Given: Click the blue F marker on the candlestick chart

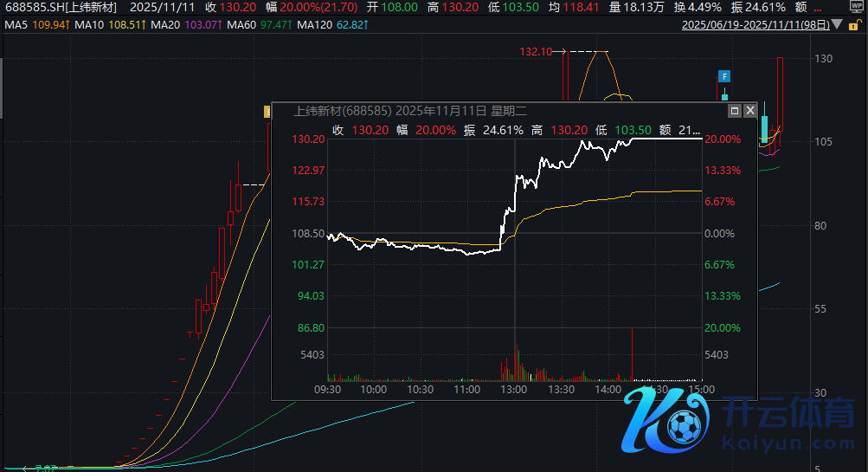Looking at the screenshot, I should (725, 77).
